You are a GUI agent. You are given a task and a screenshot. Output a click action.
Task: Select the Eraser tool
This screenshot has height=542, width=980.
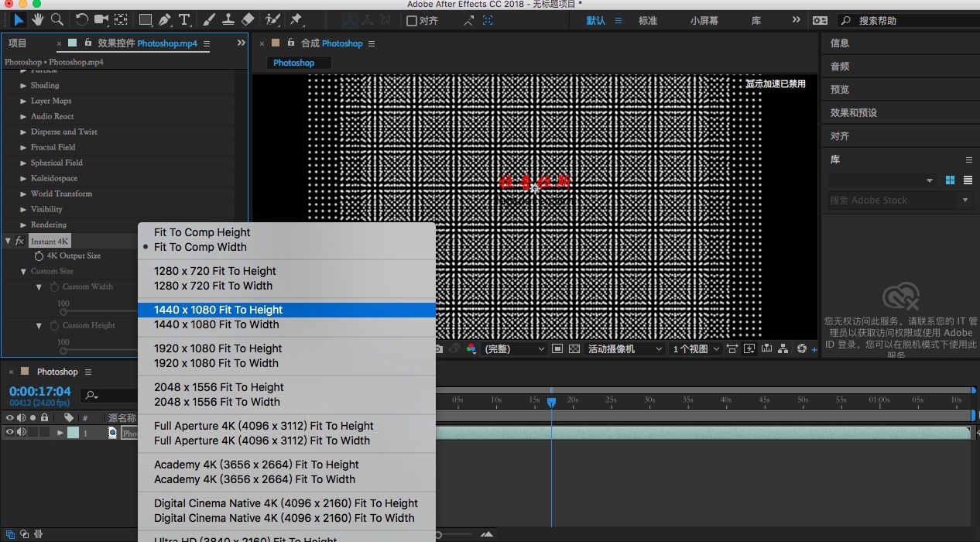[248, 19]
